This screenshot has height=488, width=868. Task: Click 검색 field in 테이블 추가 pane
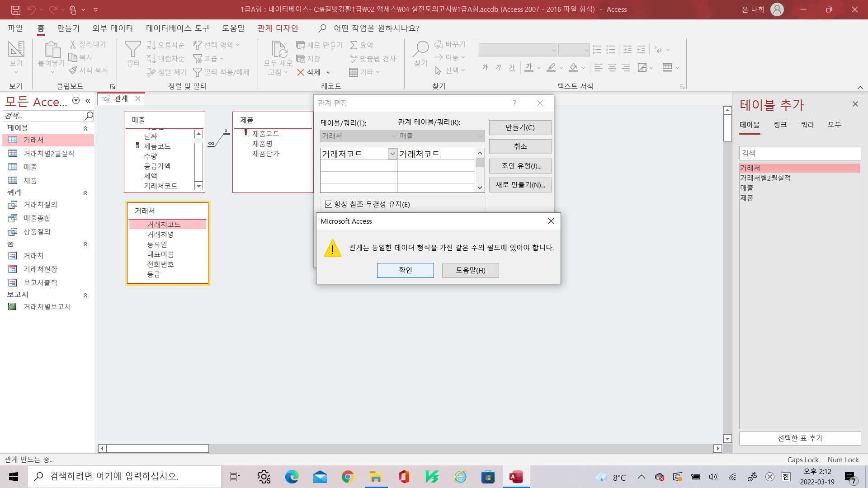point(799,153)
